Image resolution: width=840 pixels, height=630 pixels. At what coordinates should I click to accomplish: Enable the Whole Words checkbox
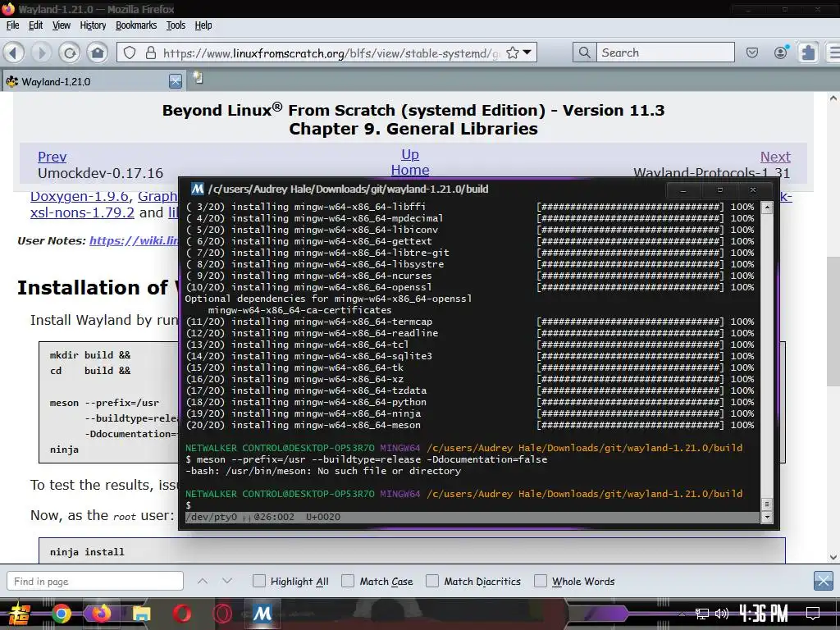(x=541, y=581)
